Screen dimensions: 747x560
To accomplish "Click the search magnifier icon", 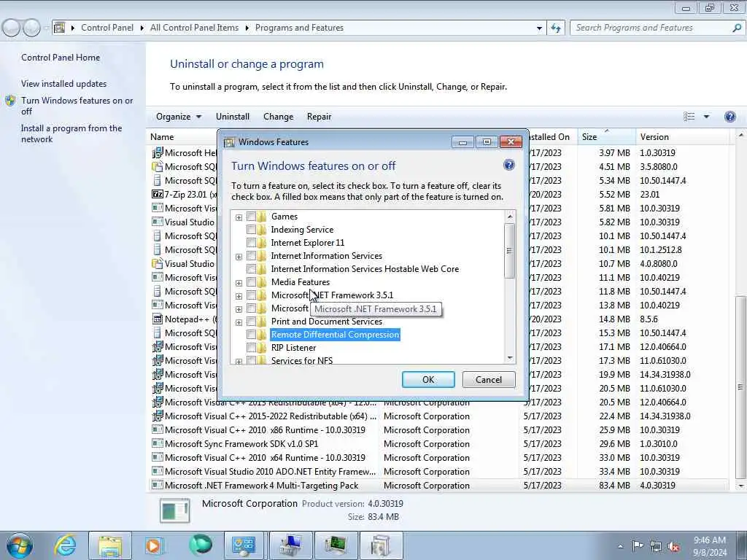I will 736,28.
